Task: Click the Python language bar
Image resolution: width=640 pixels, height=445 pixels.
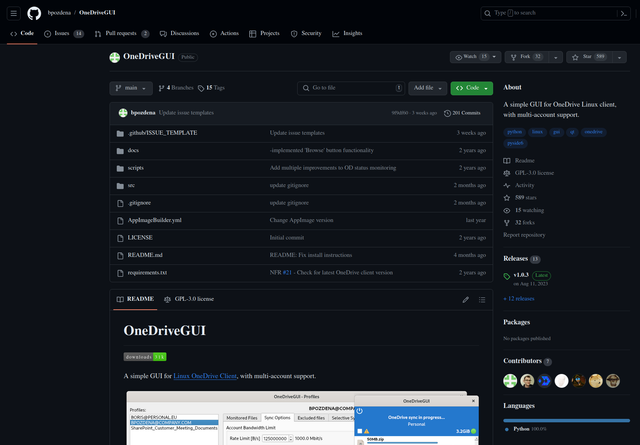Action: 567,421
